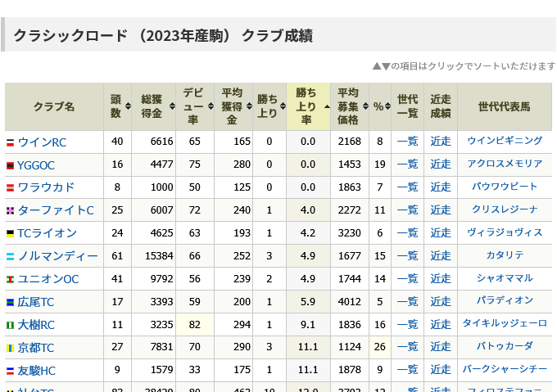Open horse page for バークシャーシチー
Screen dimensions: 557x392
pyautogui.click(x=504, y=370)
